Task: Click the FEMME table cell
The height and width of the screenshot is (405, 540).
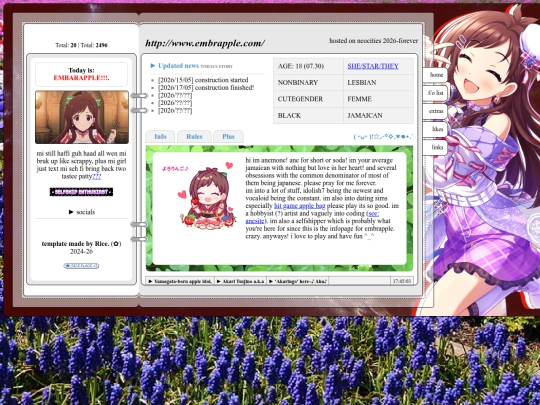Action: coord(378,99)
